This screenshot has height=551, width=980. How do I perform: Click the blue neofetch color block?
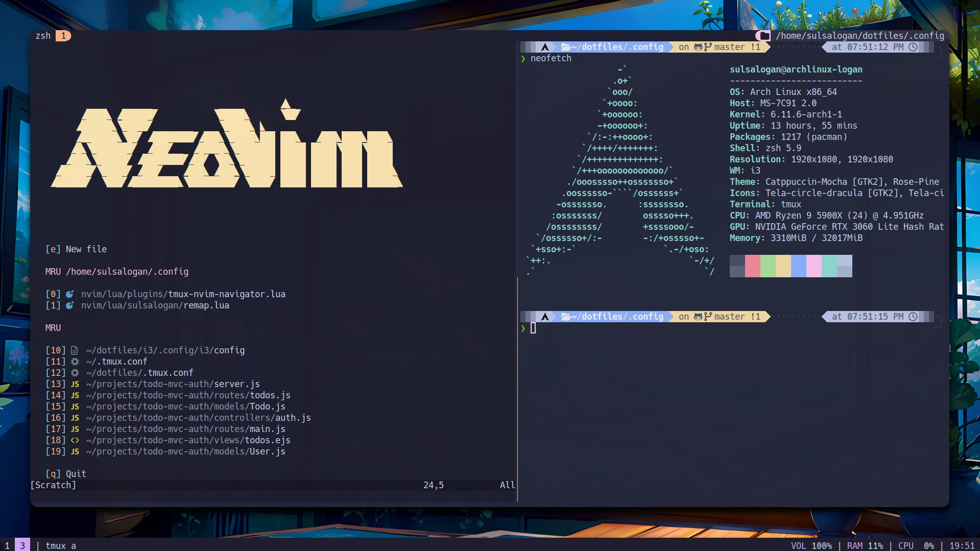[x=799, y=266]
